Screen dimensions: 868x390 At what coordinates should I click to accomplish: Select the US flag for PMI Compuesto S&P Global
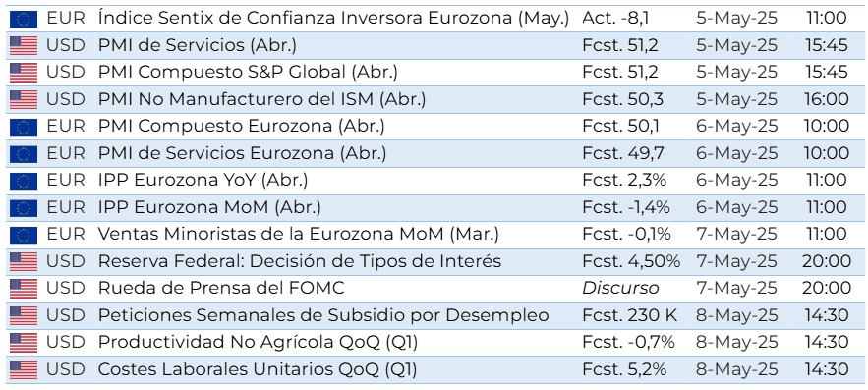point(24,73)
